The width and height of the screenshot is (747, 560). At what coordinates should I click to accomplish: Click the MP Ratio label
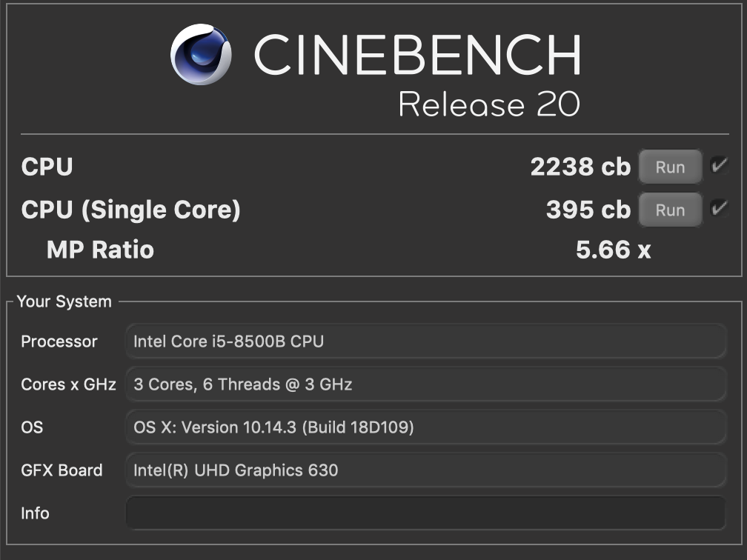click(x=100, y=250)
